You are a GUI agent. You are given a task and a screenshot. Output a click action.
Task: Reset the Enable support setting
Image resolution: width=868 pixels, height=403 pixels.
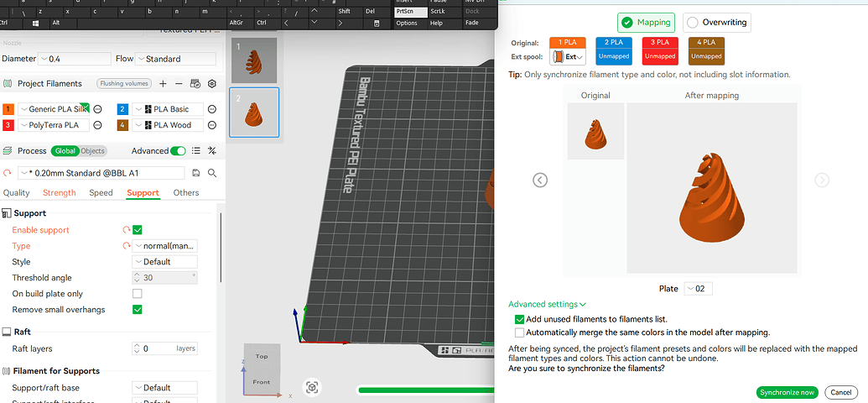coord(126,229)
